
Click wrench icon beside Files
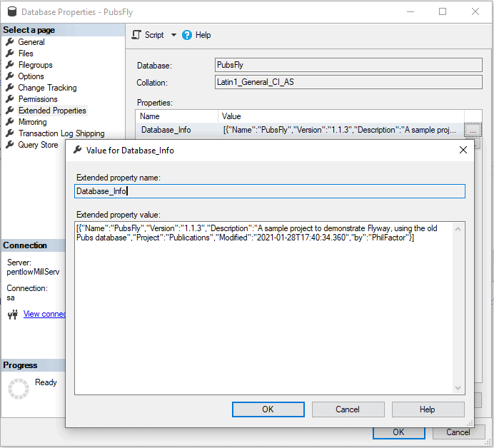pos(10,53)
